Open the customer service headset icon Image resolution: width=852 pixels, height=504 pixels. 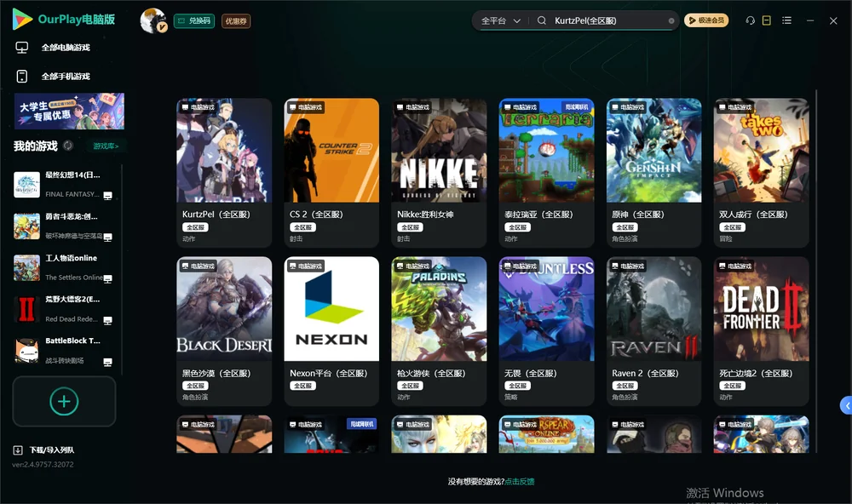click(x=750, y=20)
